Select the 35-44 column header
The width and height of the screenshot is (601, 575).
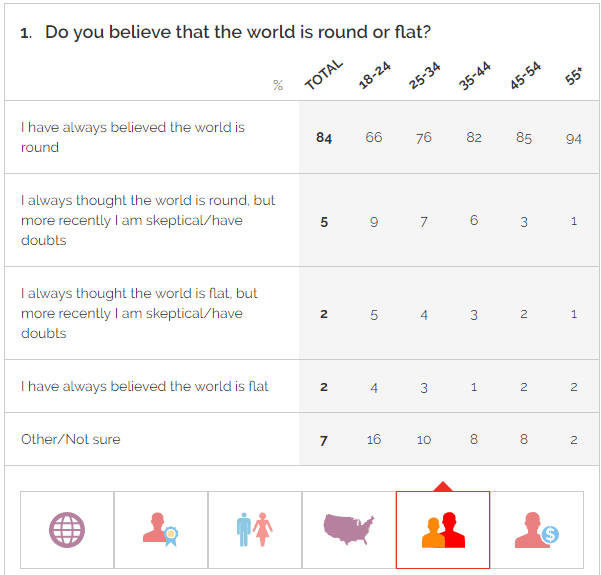tap(474, 76)
